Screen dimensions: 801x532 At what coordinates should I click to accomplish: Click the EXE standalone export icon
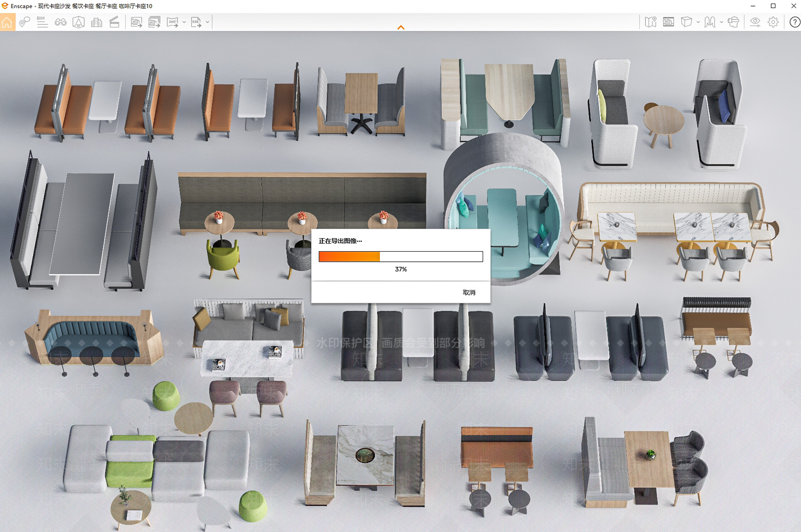click(x=196, y=22)
